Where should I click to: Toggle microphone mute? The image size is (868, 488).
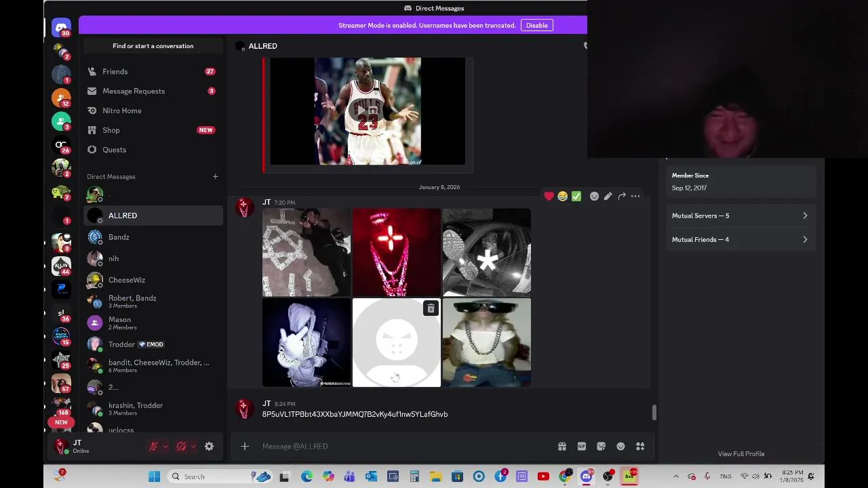pos(154,446)
